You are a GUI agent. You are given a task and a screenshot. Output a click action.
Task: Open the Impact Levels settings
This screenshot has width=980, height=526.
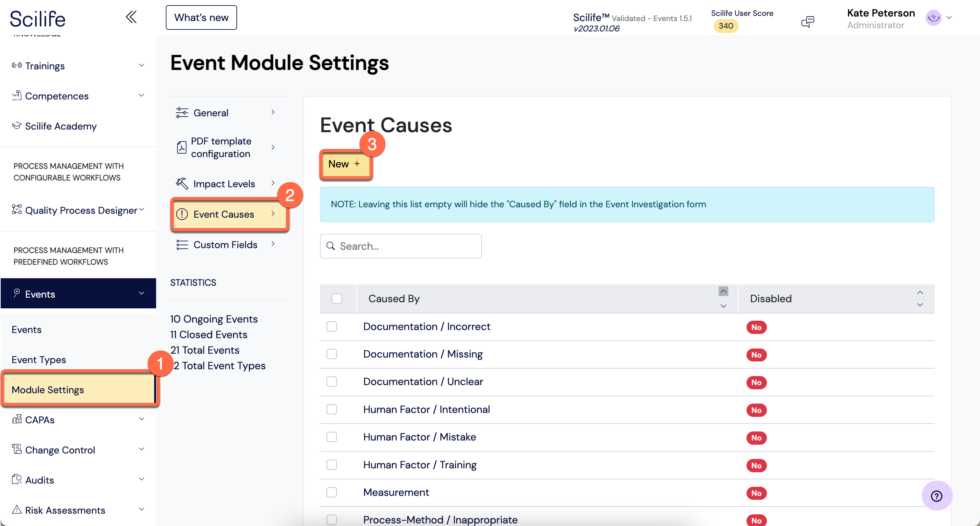(x=228, y=183)
